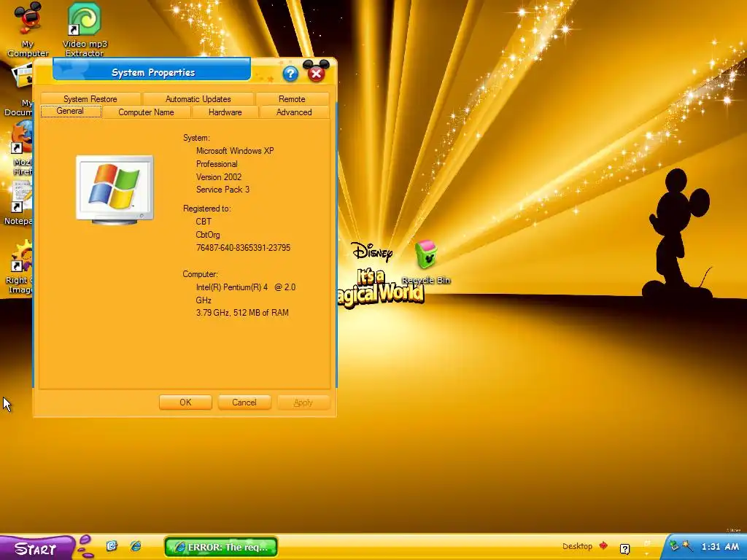Click the 1:31 AM clock
The width and height of the screenshot is (747, 560).
720,546
